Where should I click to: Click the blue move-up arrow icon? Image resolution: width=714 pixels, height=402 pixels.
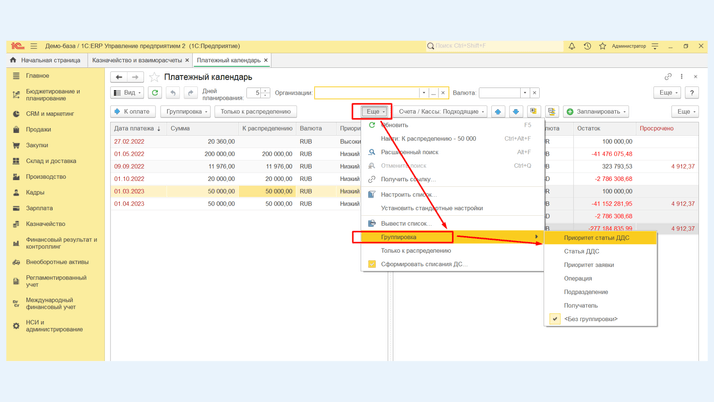[x=498, y=112]
